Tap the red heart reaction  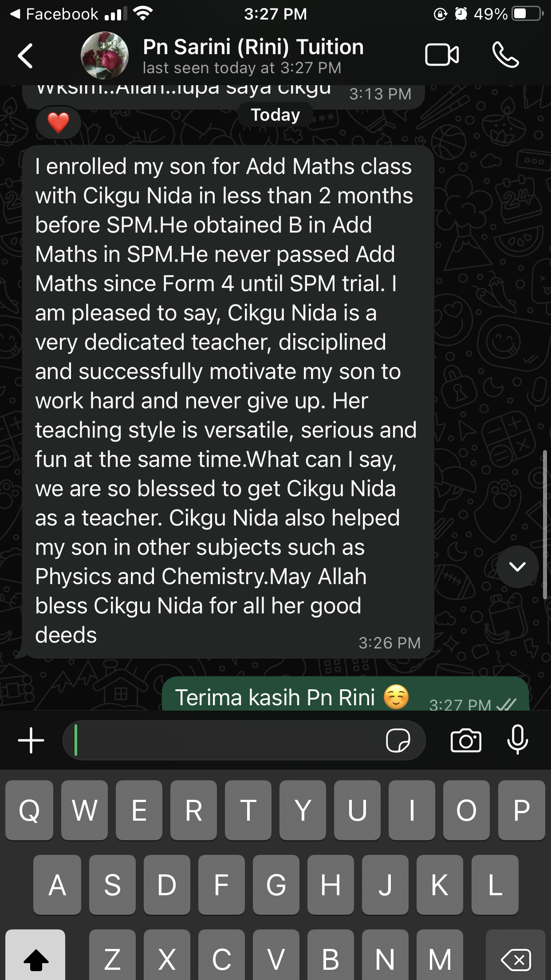(x=59, y=122)
